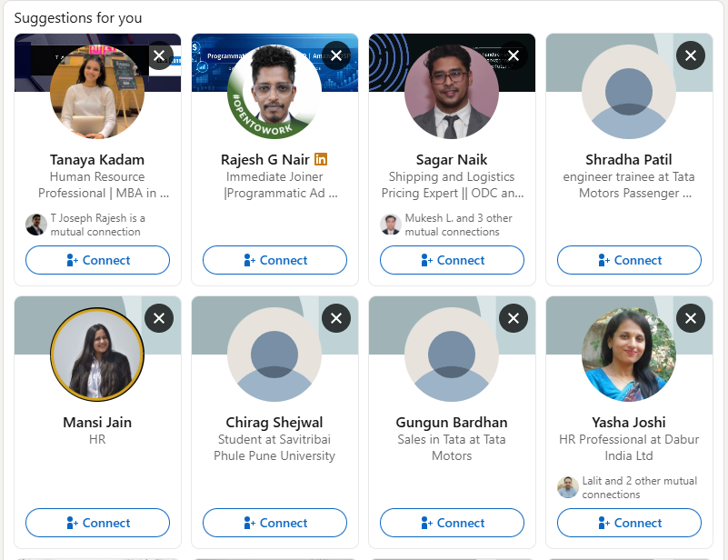View Lalit and 2 other mutual connections
Viewport: 728px width, 560px height.
pos(627,487)
